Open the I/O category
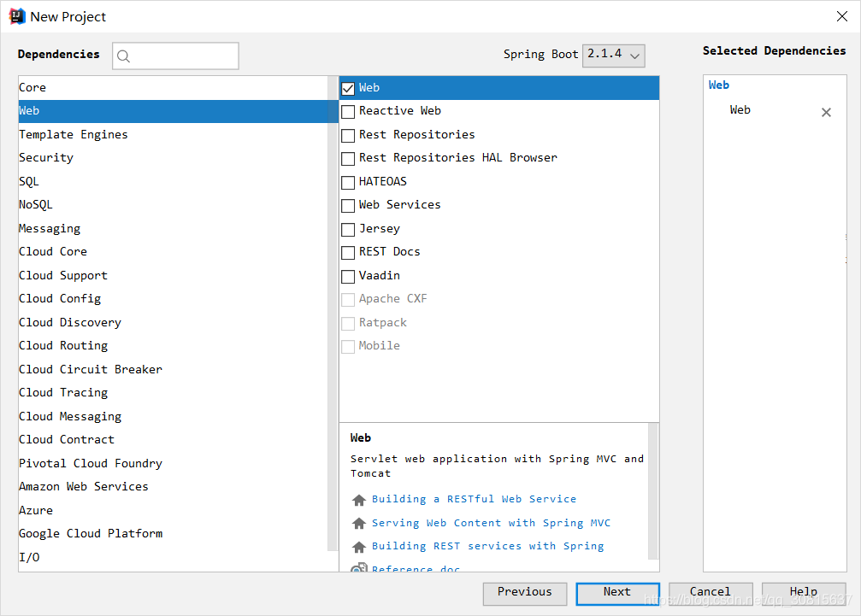 pyautogui.click(x=173, y=557)
